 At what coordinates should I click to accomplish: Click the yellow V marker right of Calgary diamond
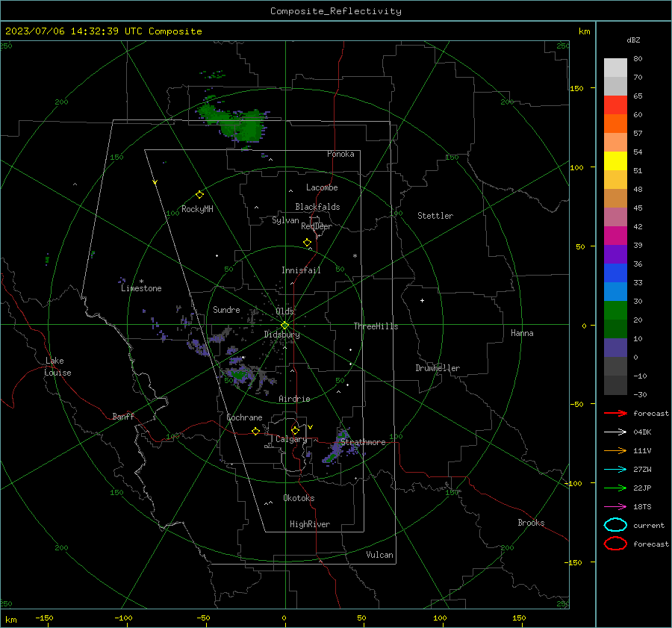click(311, 427)
